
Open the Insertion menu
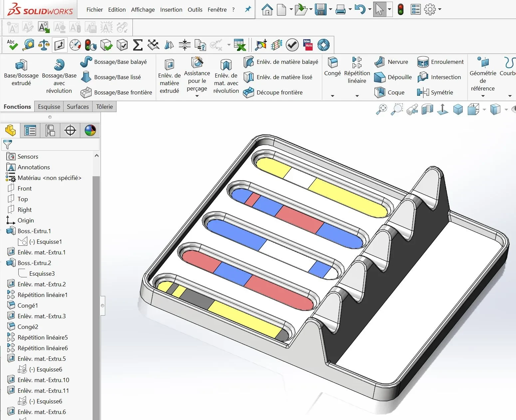click(x=171, y=10)
